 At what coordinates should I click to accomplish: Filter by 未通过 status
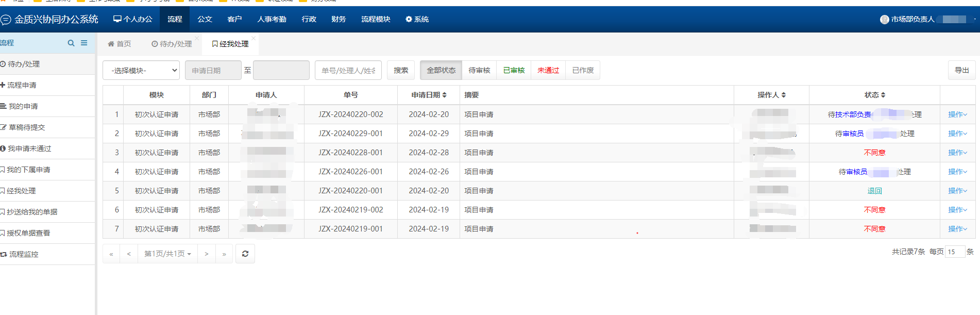pos(548,70)
